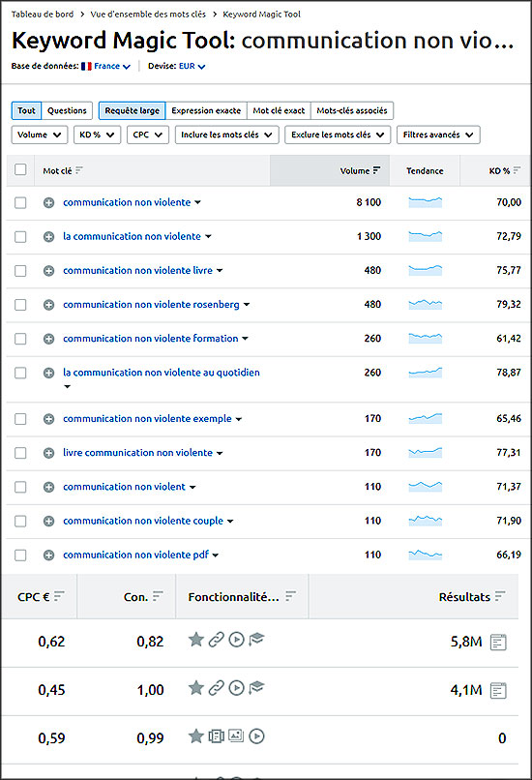Viewport: 532px width, 780px height.
Task: Open keyword 'la communication non violente au quotidien'
Action: [162, 373]
